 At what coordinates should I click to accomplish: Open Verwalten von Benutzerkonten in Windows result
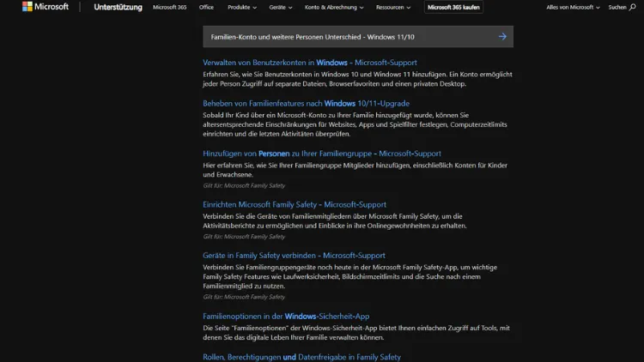(310, 63)
